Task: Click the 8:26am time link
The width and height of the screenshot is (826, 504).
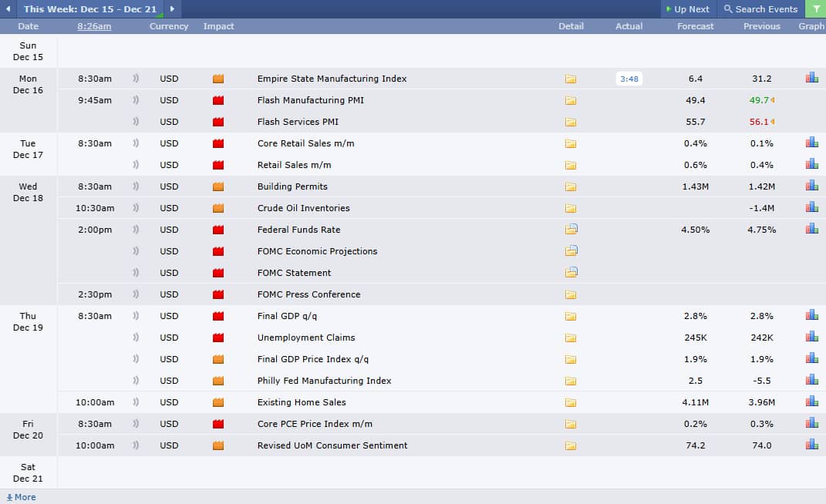Action: (x=94, y=26)
